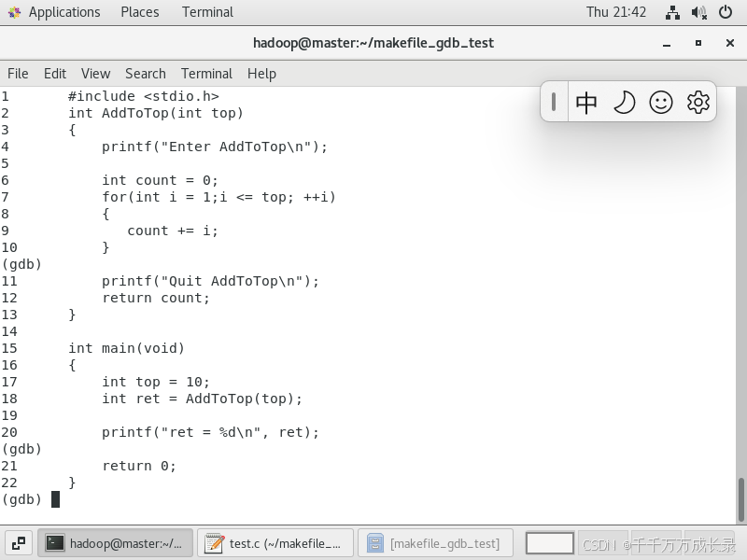Viewport: 747px width, 560px height.
Task: Click the muted volume icon
Action: pos(698,12)
